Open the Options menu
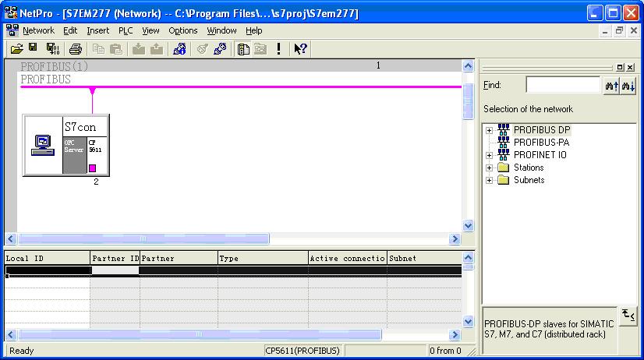 182,30
